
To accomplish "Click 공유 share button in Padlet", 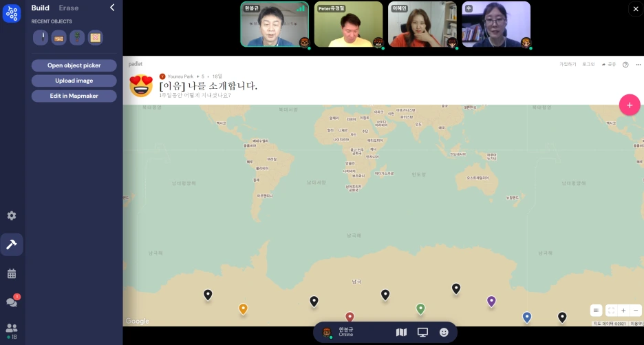I will 609,65.
